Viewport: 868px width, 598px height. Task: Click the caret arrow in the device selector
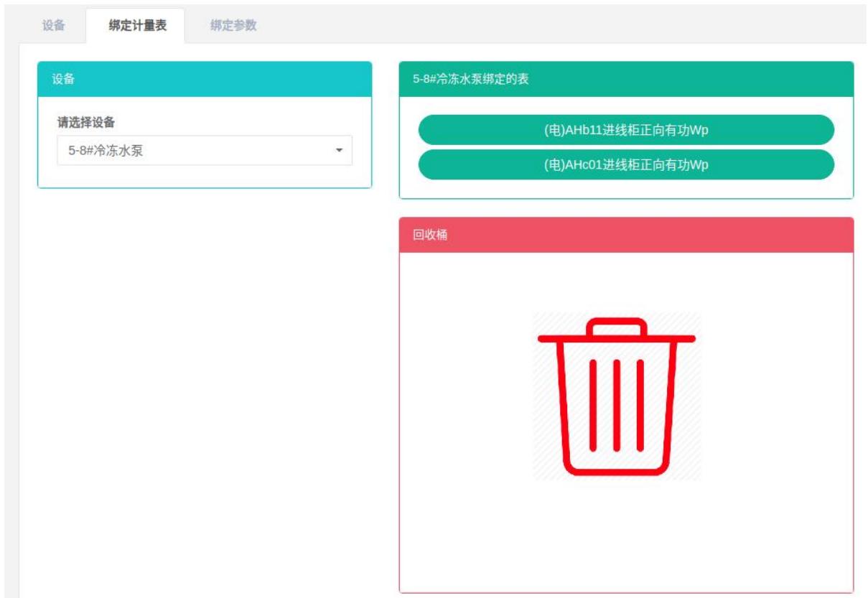click(340, 151)
